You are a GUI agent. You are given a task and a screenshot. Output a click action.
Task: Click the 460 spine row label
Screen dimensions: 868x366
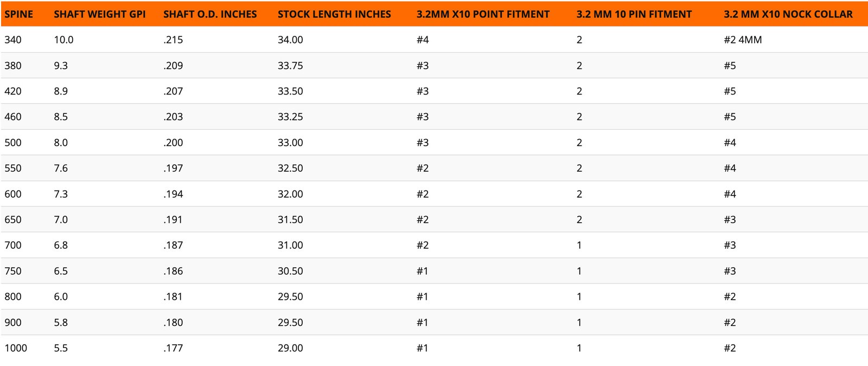(x=13, y=117)
